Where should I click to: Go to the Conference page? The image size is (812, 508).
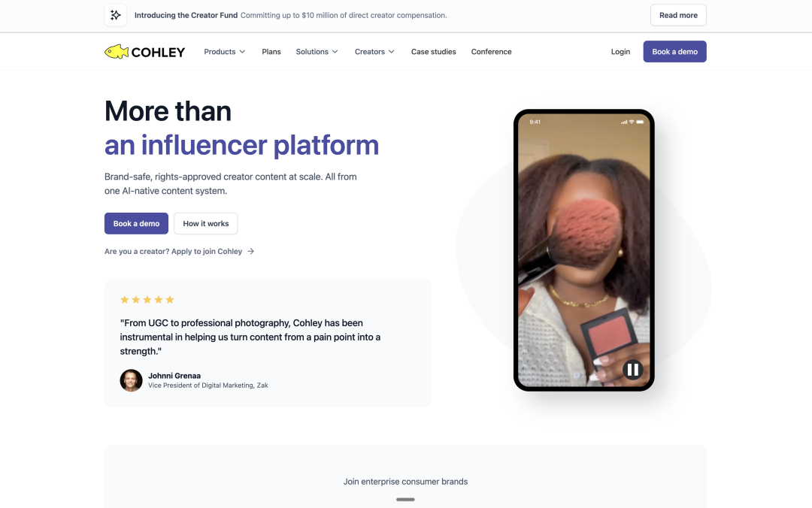pyautogui.click(x=492, y=52)
